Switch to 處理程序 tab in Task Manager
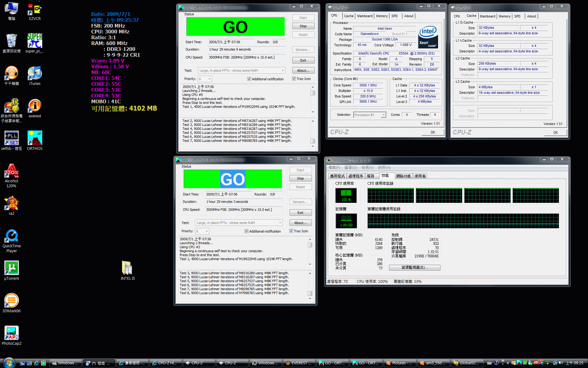588x368 pixels. (356, 176)
